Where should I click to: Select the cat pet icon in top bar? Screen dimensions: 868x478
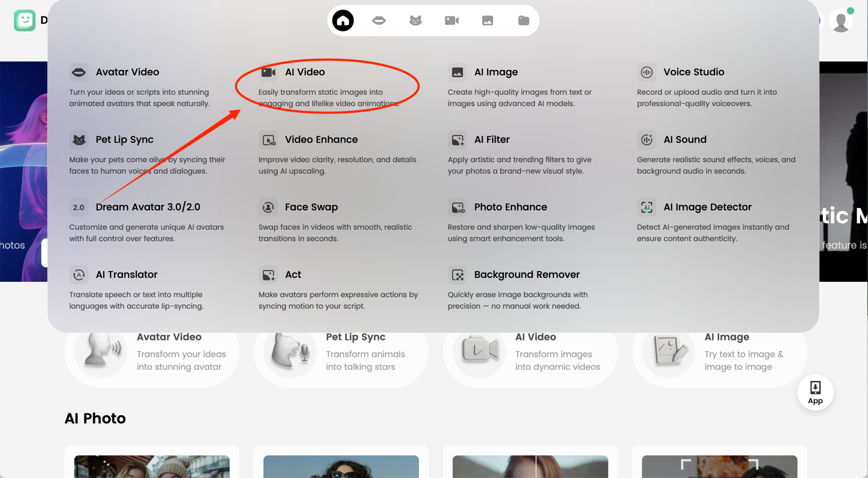(415, 20)
